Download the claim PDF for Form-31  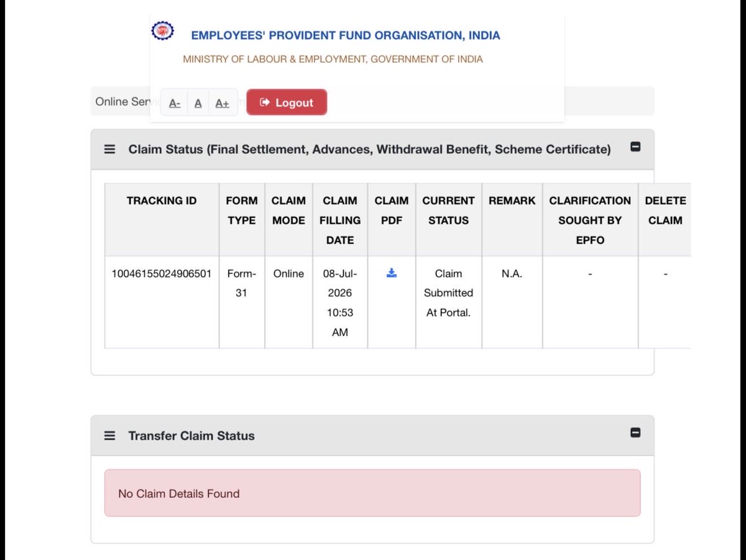392,273
